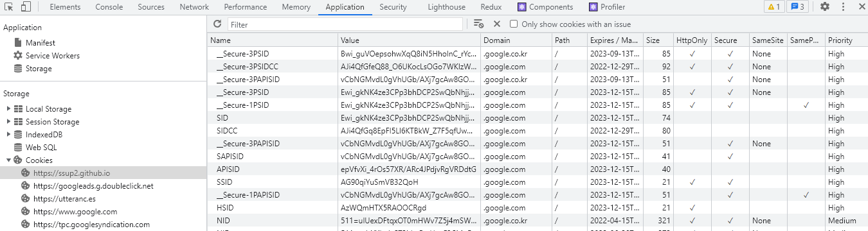Select cookies for tpc.googlesyndication.com
Screen dimensions: 868x231
point(91,225)
